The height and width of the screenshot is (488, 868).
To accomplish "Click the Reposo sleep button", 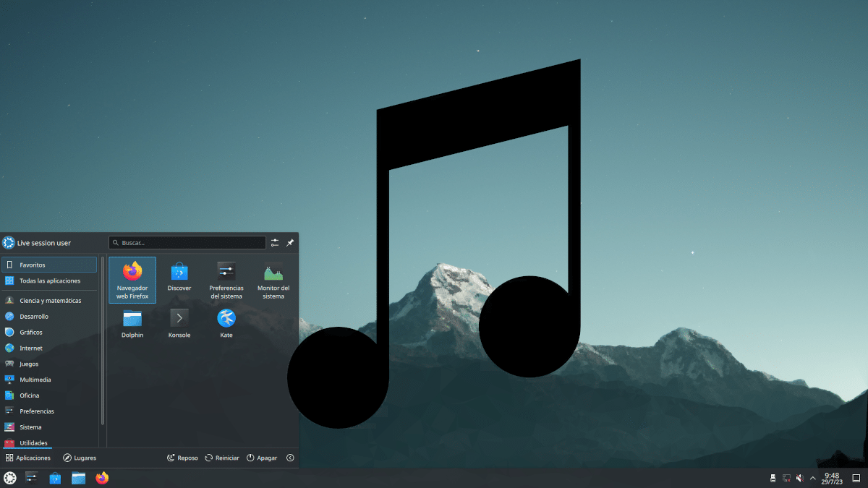I will (x=182, y=458).
